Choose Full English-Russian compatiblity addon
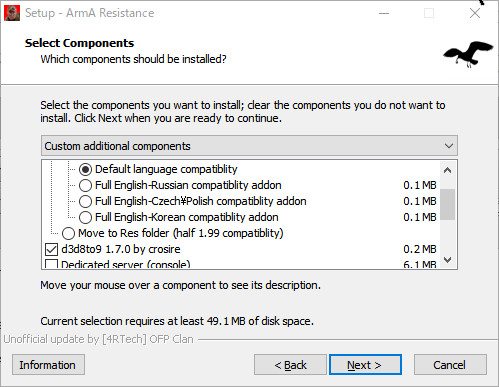499x387 pixels. tap(85, 185)
